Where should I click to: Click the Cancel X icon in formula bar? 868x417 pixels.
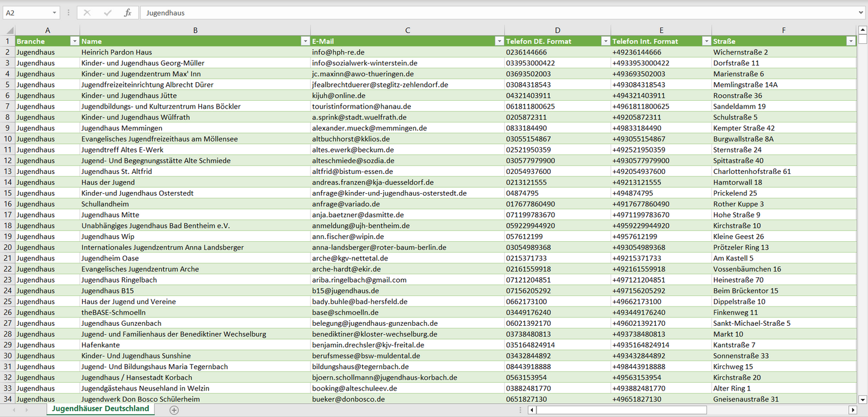click(x=87, y=13)
